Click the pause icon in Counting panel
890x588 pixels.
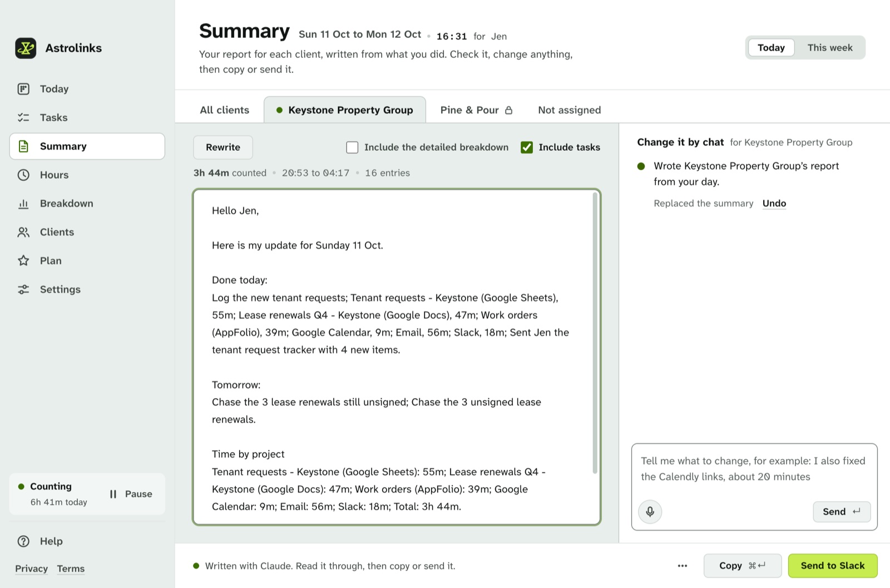point(113,494)
